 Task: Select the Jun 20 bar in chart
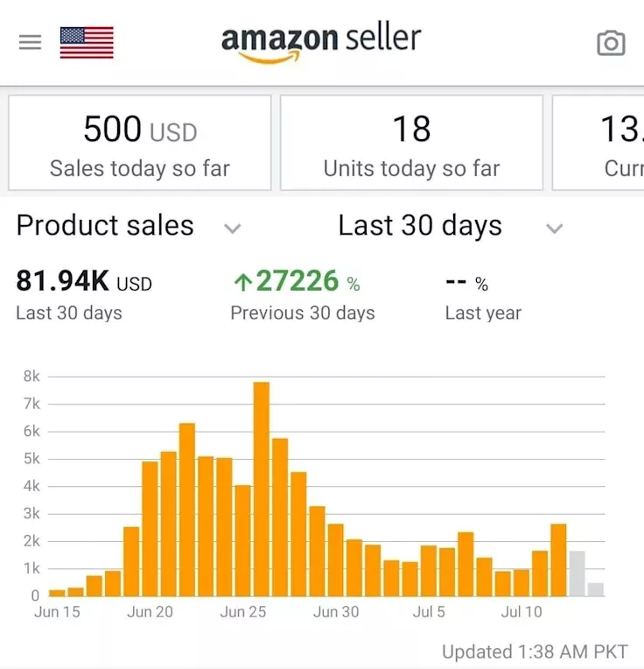pyautogui.click(x=150, y=528)
